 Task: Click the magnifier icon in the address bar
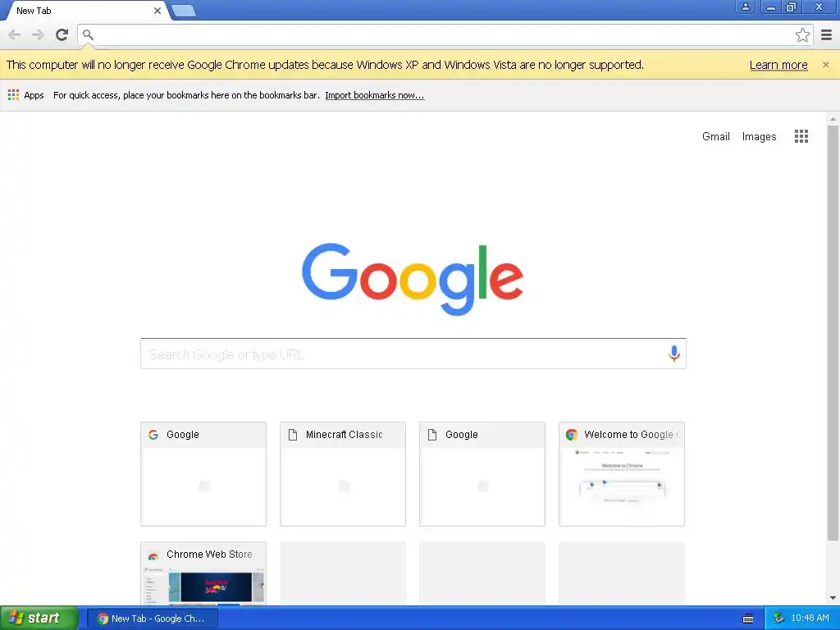click(88, 34)
